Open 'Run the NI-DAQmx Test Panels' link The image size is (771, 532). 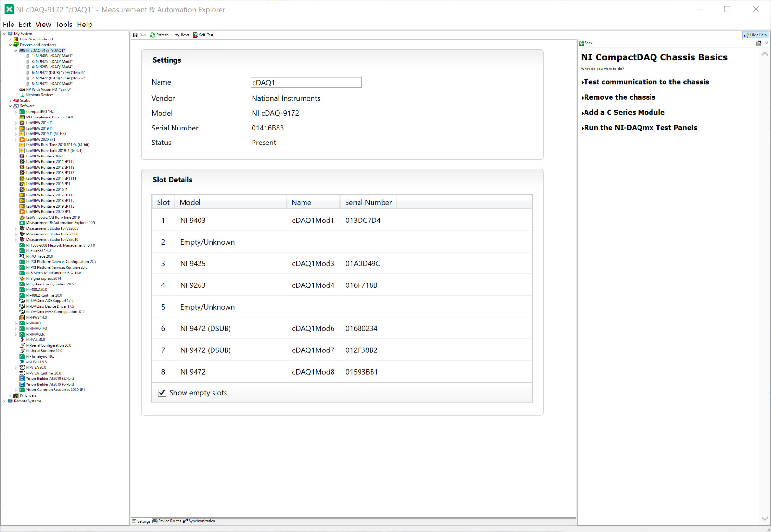640,128
